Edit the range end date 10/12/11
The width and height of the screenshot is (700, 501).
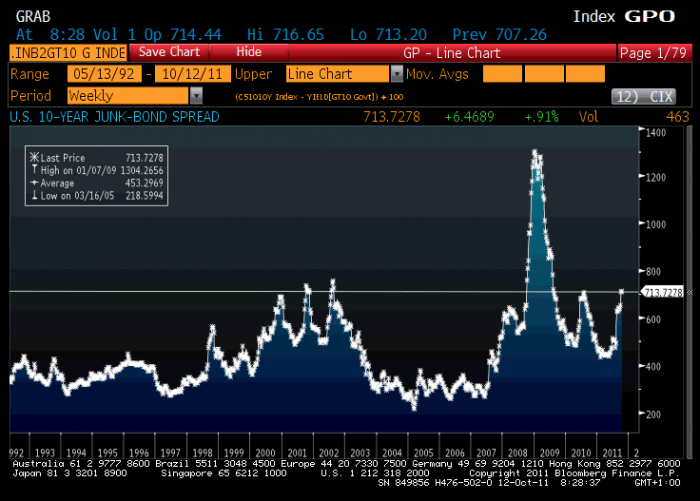(x=192, y=74)
